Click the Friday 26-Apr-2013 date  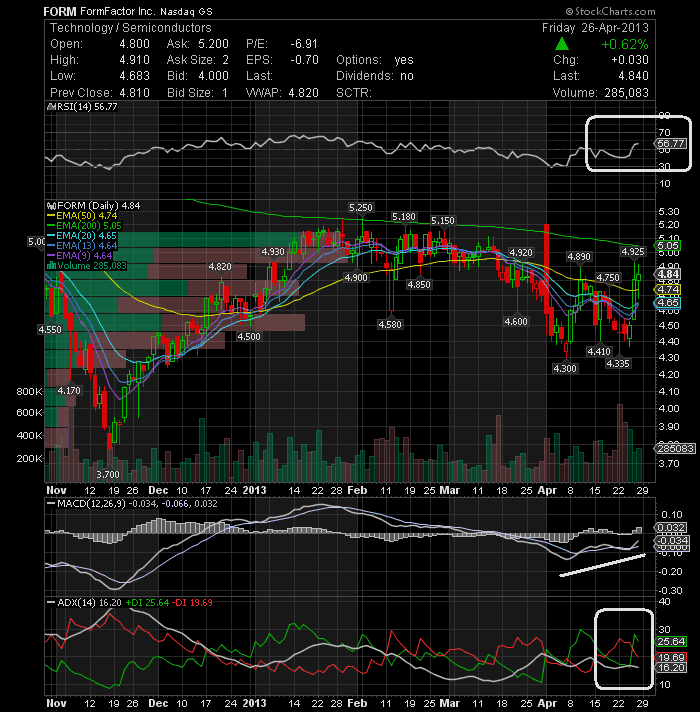tap(595, 28)
